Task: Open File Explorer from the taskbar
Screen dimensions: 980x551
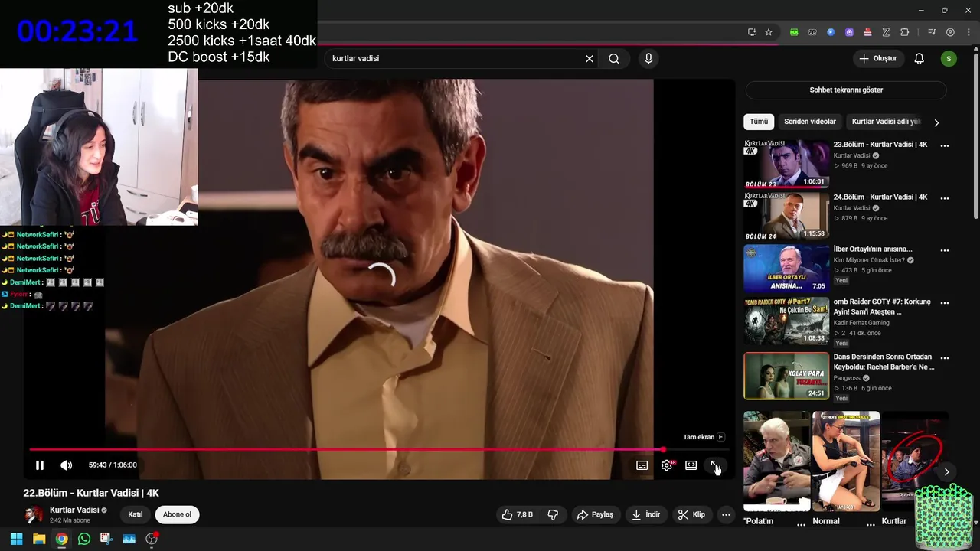Action: [x=39, y=539]
